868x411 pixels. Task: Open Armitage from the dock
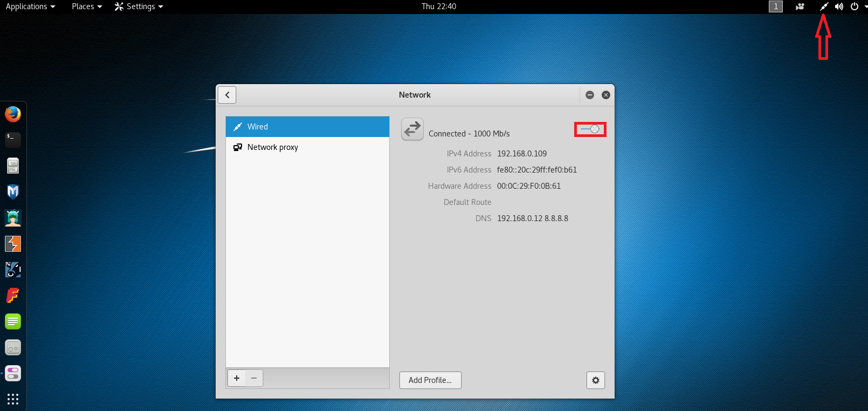13,218
